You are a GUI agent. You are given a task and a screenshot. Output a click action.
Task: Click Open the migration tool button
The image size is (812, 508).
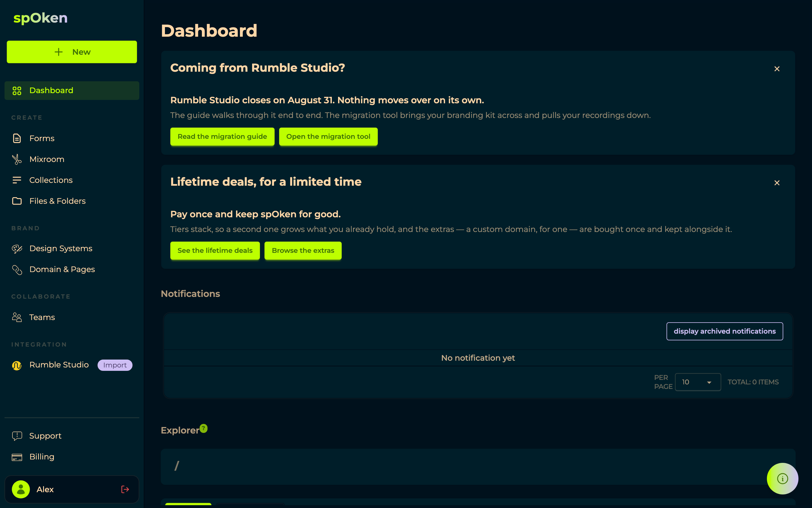coord(328,136)
